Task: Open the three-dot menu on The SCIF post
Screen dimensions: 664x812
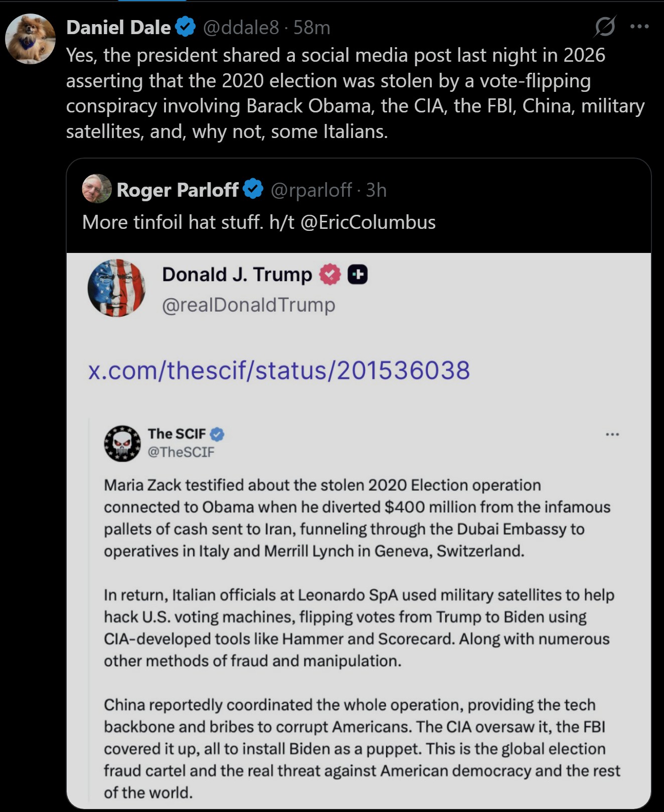Action: pyautogui.click(x=612, y=434)
